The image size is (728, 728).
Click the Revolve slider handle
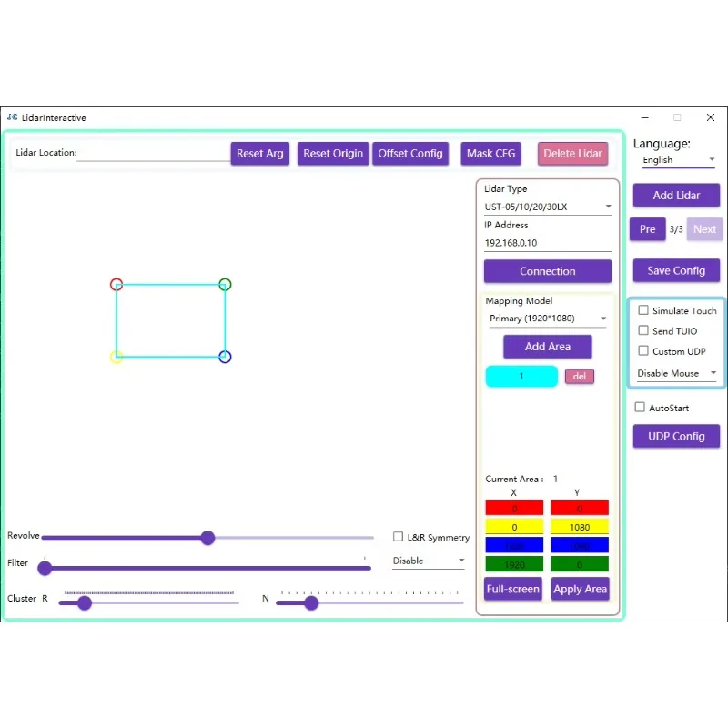click(207, 538)
